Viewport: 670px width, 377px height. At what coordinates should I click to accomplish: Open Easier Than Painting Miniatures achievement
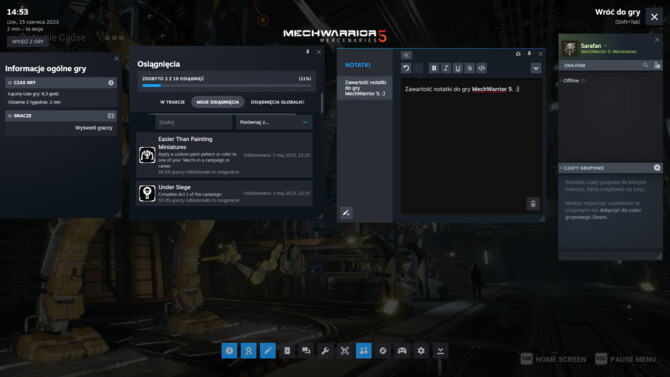point(224,155)
